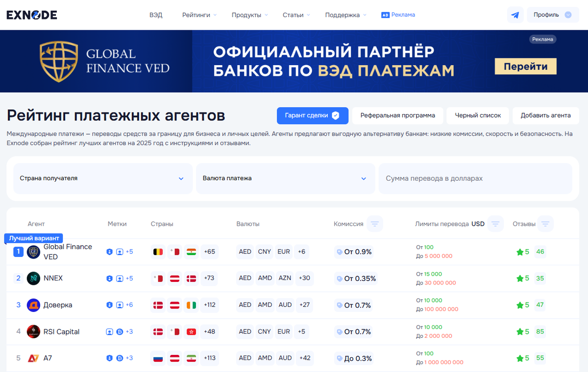Click the bitcoin badge in A7 row
Screen dimensions: 588x372
pyautogui.click(x=120, y=358)
